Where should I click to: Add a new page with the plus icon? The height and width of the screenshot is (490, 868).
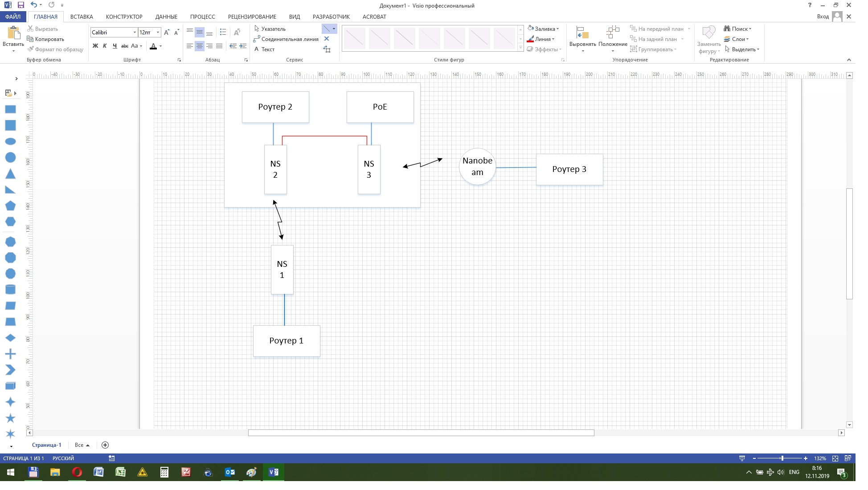click(x=105, y=445)
